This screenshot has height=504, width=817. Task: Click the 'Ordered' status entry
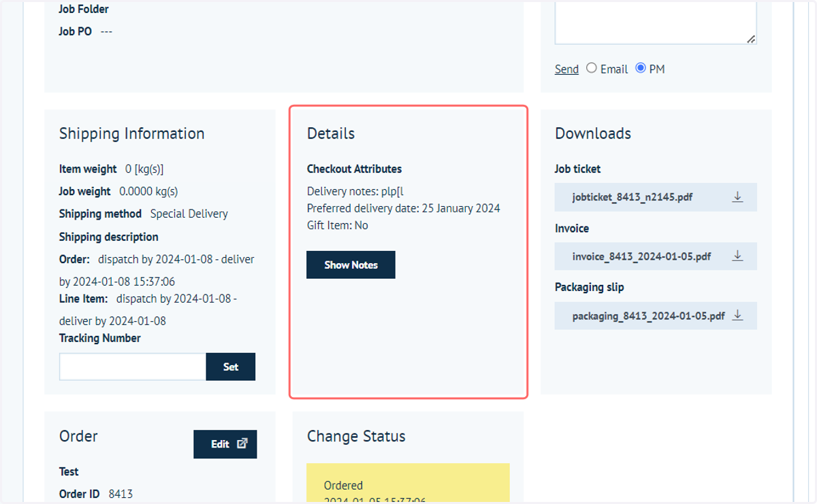pyautogui.click(x=343, y=486)
